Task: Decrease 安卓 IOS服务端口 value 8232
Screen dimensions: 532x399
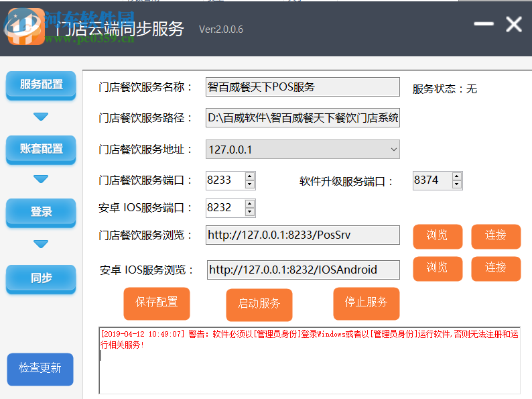Action: 250,212
